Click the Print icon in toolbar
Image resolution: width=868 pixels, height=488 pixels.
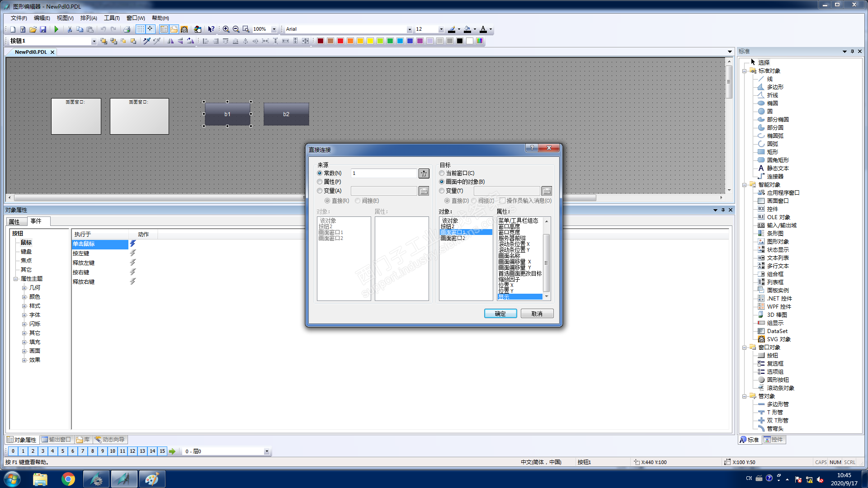pos(127,29)
